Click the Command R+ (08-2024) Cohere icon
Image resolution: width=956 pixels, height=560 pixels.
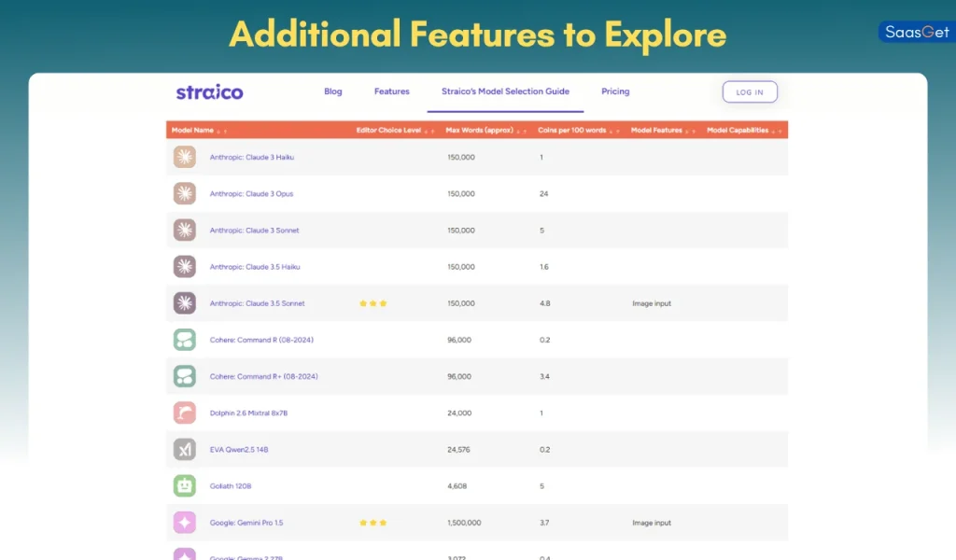(185, 376)
